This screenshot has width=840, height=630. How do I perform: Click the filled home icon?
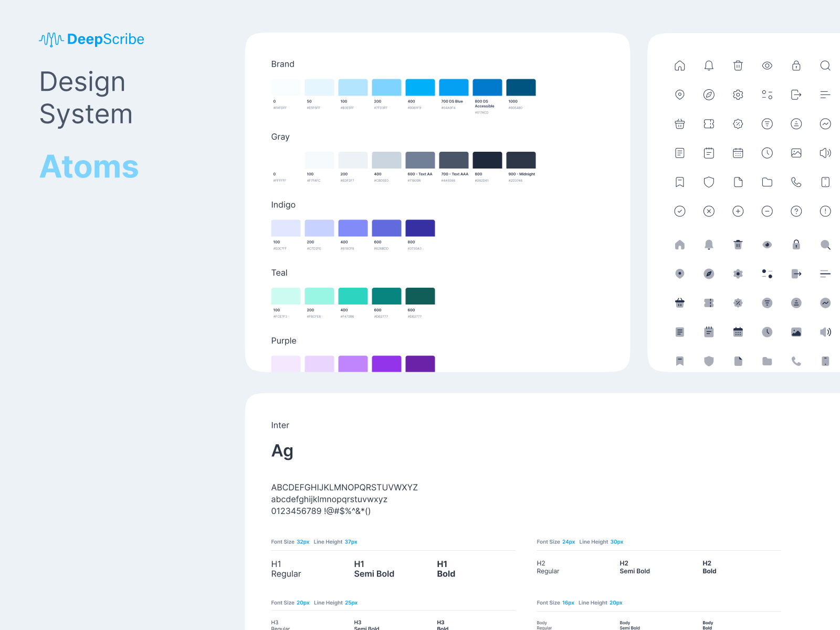(x=680, y=245)
